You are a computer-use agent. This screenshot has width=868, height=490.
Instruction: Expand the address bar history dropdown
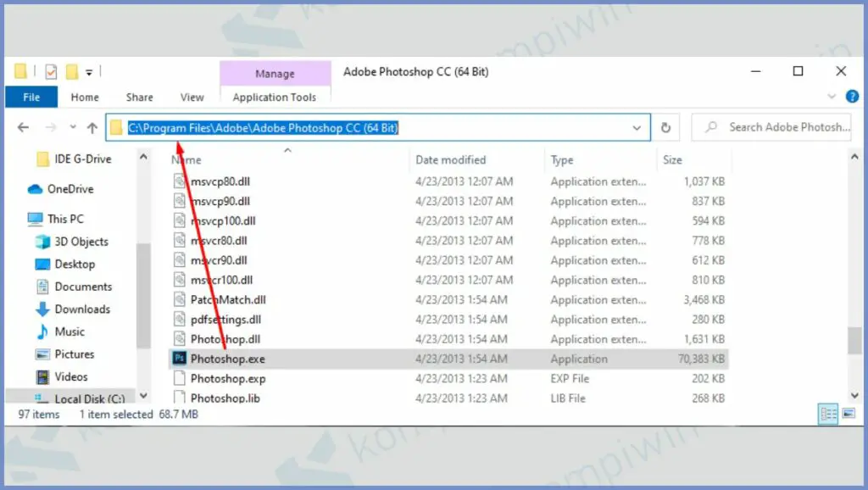[x=637, y=128]
